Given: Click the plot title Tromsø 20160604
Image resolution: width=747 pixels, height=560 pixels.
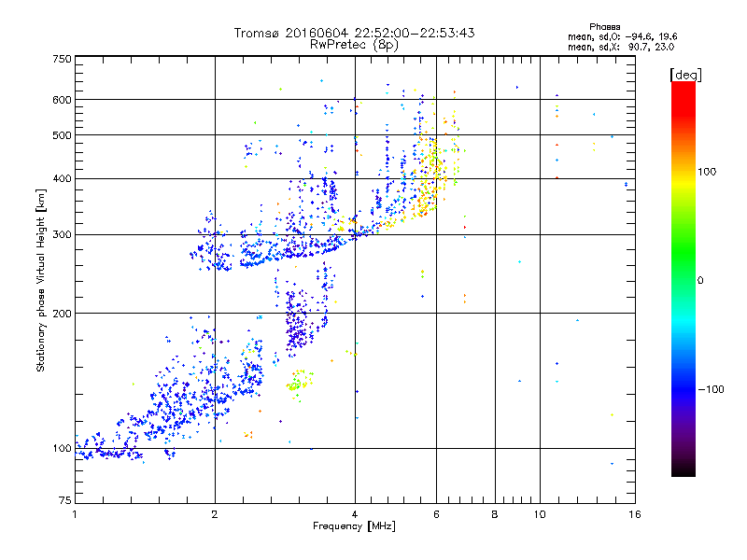Looking at the screenshot, I should pos(354,33).
